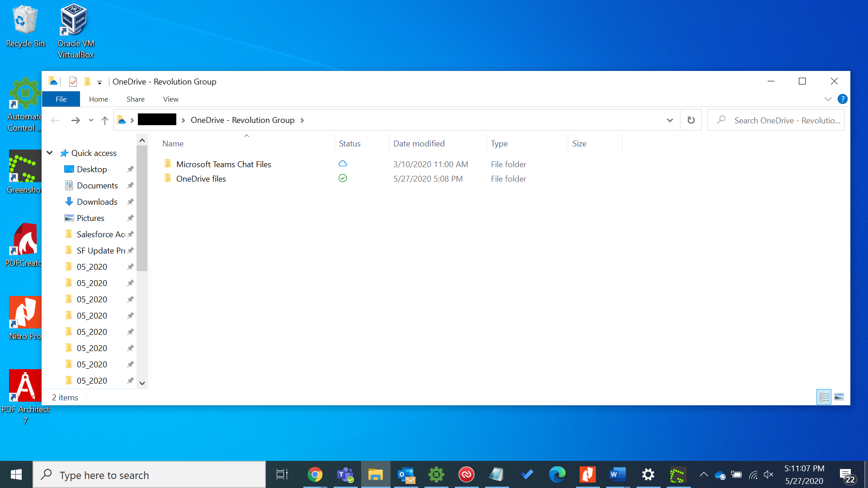Open the Action Center notifications
868x488 pixels.
848,475
